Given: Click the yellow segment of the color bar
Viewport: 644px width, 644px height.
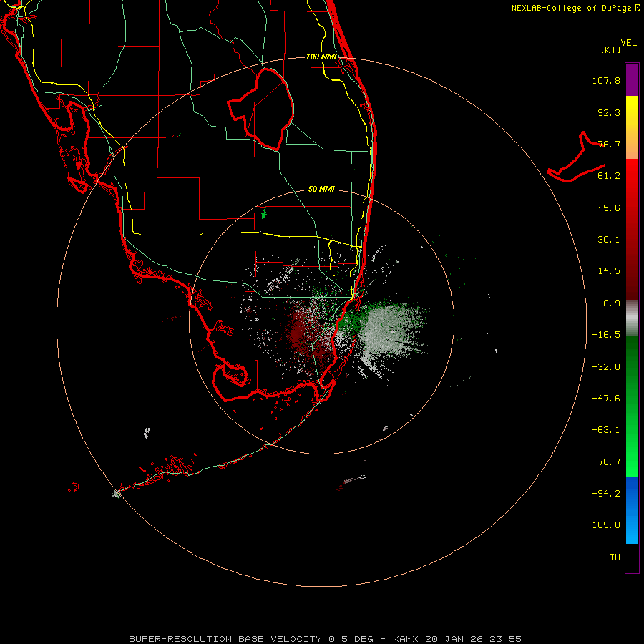Looking at the screenshot, I should [632, 127].
